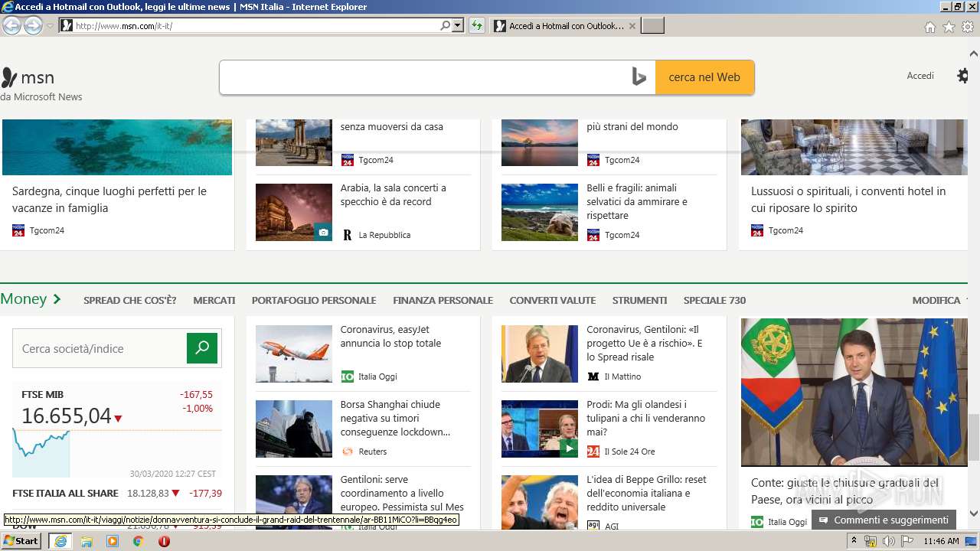
Task: Open the Lussuosi o spirituali conventi article
Action: tap(848, 200)
